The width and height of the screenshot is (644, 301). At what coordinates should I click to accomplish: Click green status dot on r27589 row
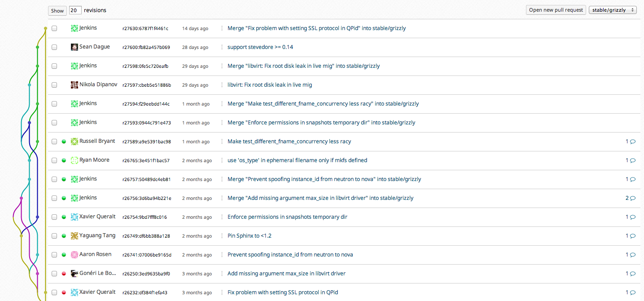(x=64, y=142)
